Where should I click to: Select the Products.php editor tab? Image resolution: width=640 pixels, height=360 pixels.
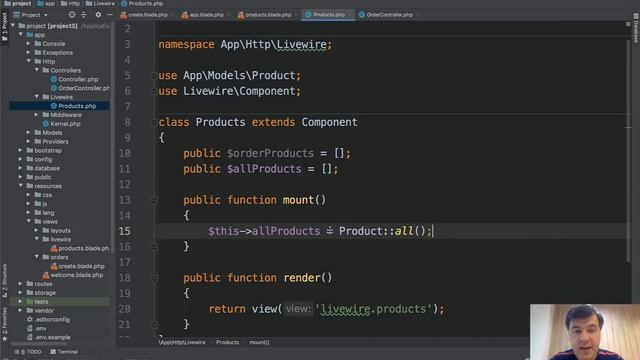pos(325,15)
